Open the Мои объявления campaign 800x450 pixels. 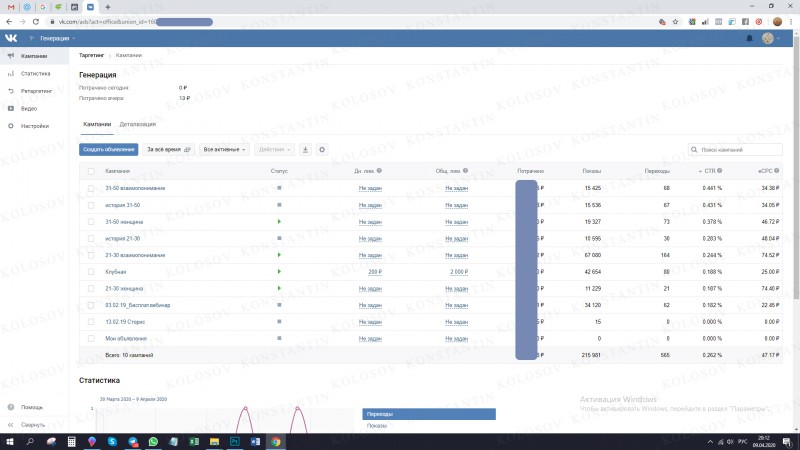(126, 338)
